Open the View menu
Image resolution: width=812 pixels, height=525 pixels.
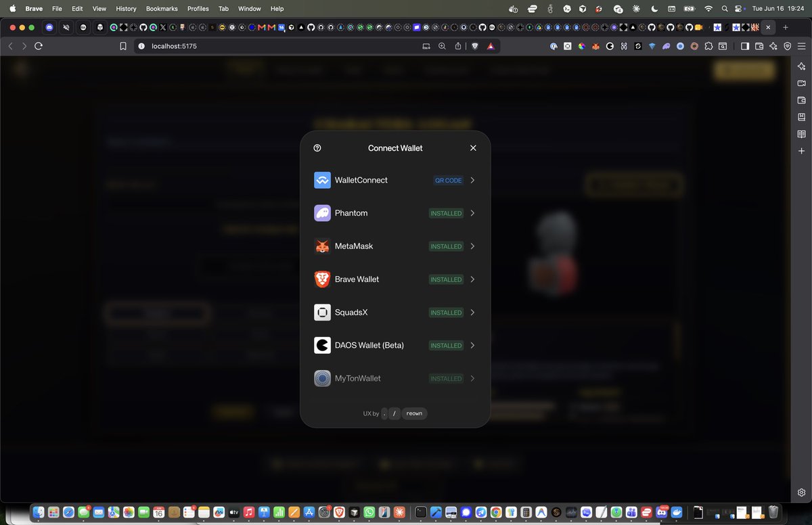coord(99,9)
